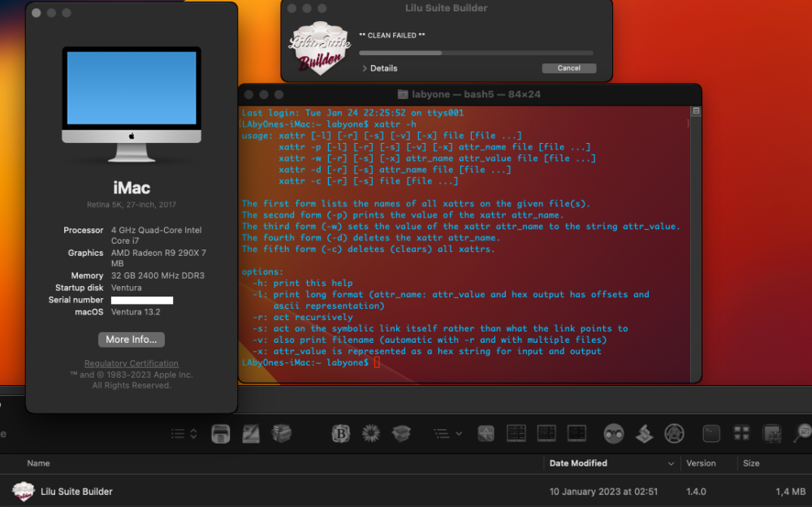Click 'The first form lists the names' line
The width and height of the screenshot is (812, 507).
[416, 203]
